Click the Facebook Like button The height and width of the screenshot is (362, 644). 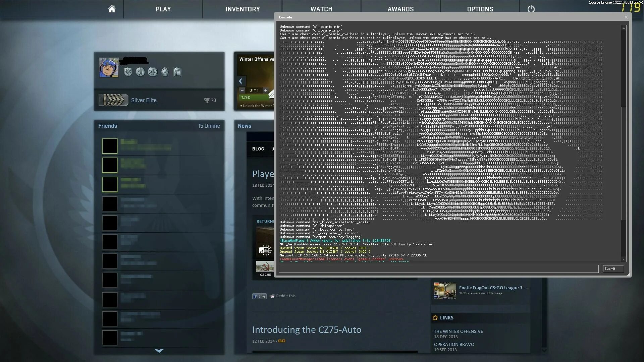tap(259, 296)
